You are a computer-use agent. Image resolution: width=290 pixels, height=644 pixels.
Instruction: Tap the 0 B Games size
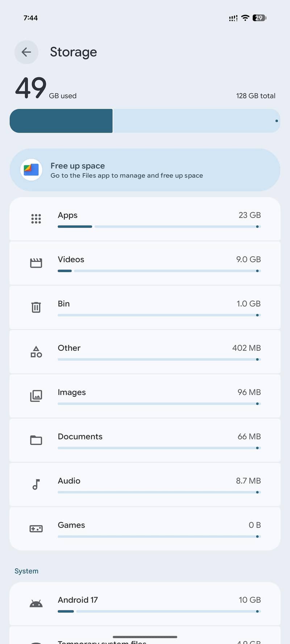pos(255,525)
